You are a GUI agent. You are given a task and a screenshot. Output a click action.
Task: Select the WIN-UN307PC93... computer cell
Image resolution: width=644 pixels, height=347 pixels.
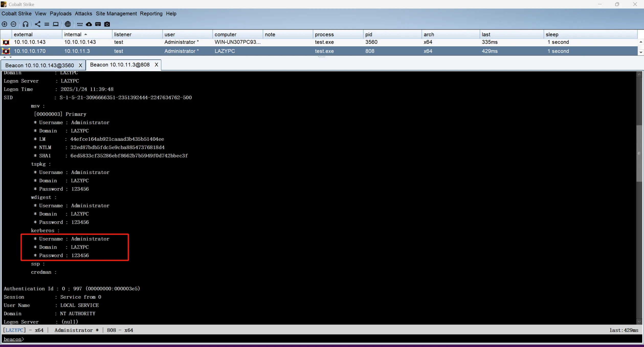click(237, 42)
